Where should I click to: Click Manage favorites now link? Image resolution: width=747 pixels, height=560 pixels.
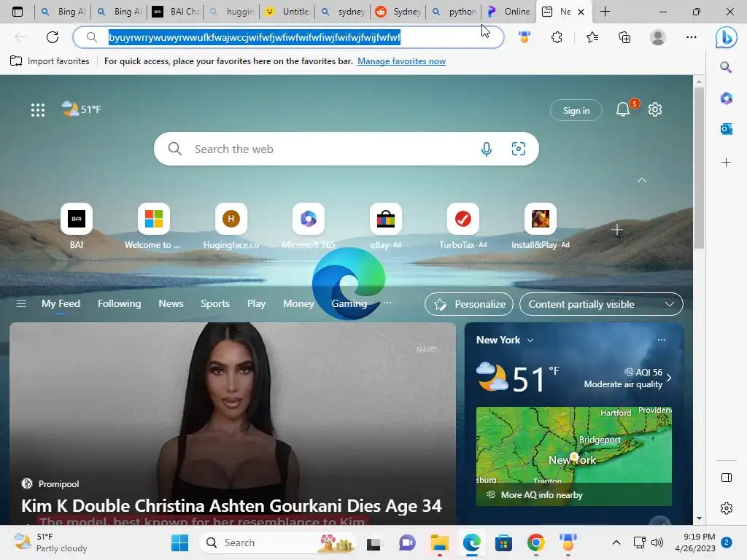point(402,61)
